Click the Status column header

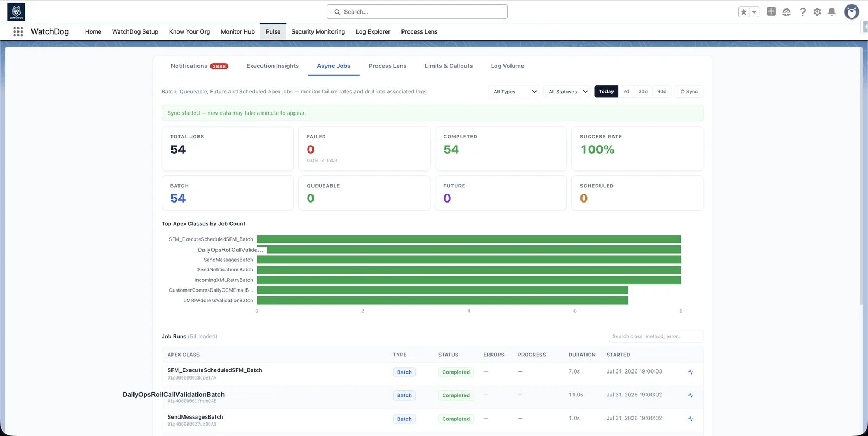(448, 355)
